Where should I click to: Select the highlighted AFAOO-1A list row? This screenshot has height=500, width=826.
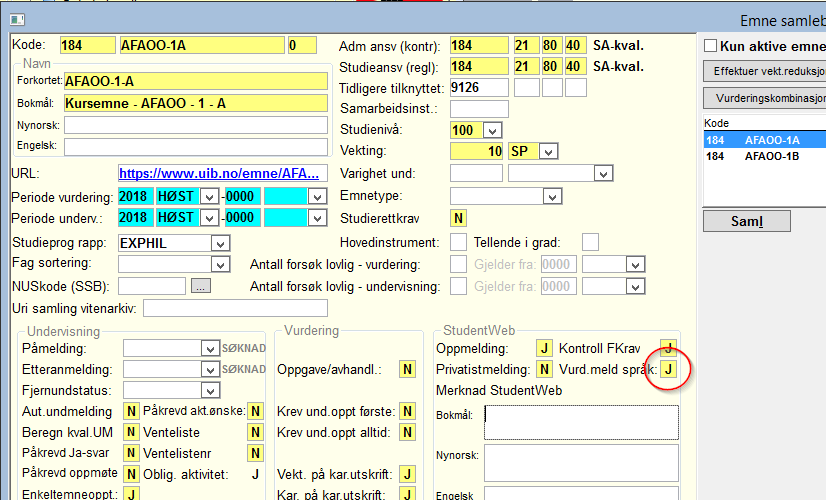771,141
